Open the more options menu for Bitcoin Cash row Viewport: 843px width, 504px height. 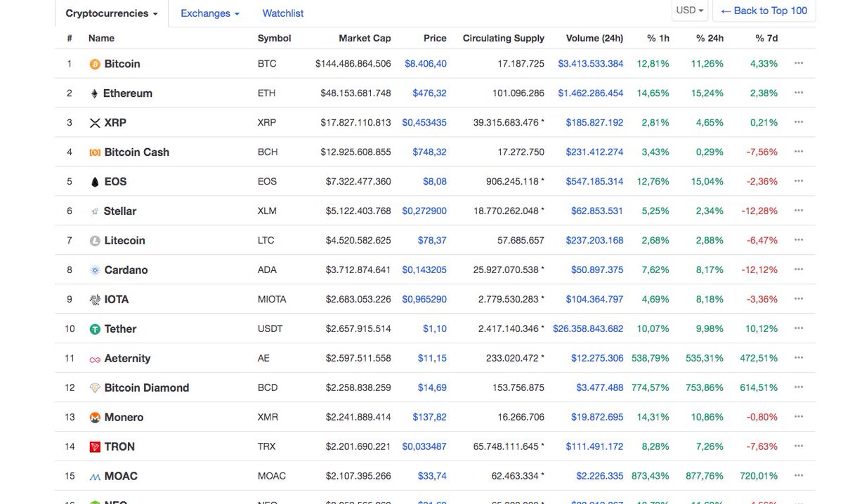(799, 152)
